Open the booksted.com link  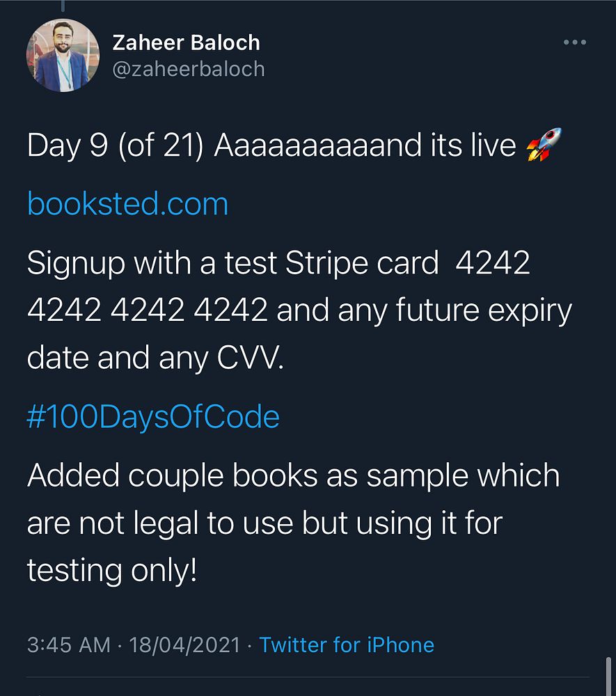point(128,204)
